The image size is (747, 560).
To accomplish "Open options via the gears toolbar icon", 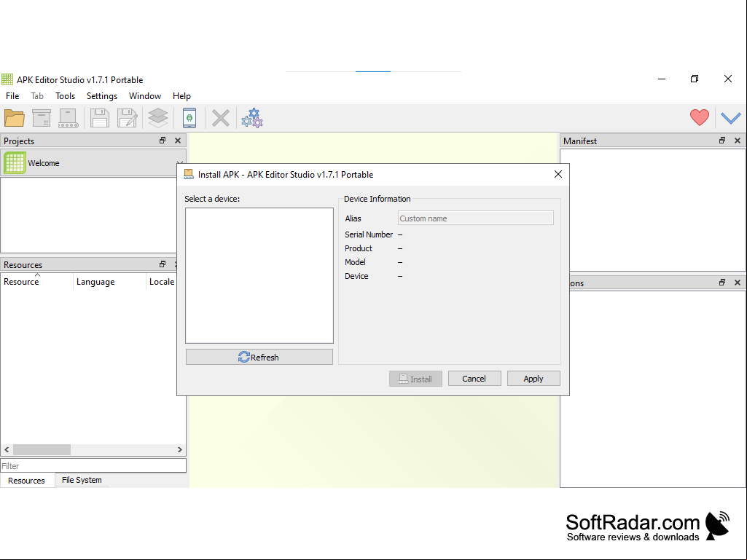I will tap(252, 118).
